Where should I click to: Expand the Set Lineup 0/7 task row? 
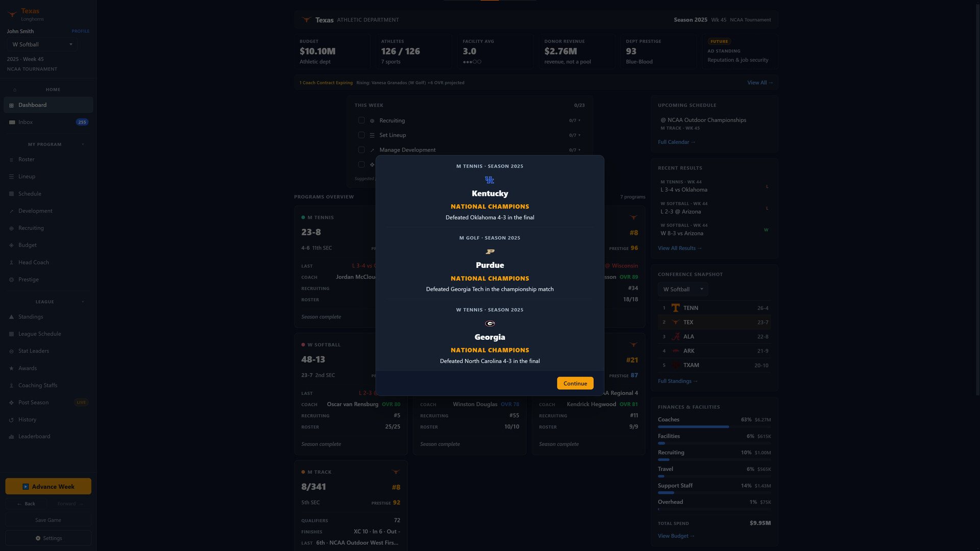tap(575, 135)
